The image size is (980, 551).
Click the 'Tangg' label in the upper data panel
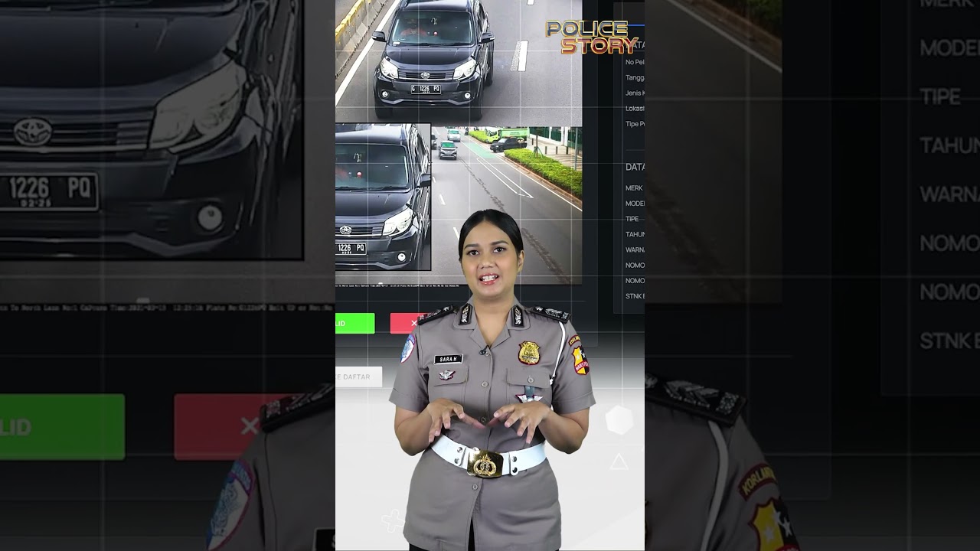[x=635, y=78]
